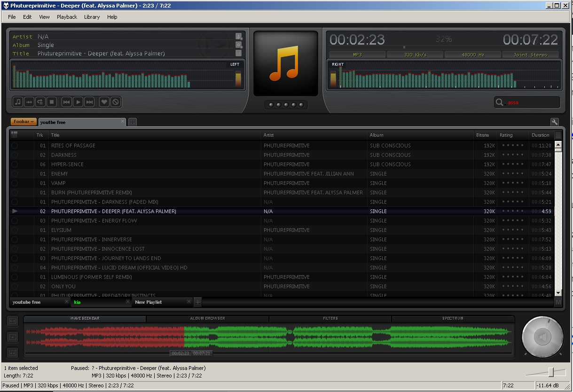The height and width of the screenshot is (392, 573).
Task: Click the bottom layout icon left of the waveform
Action: pos(12,353)
